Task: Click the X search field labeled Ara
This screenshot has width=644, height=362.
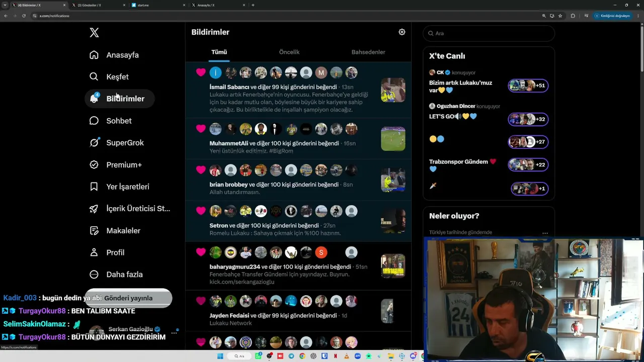Action: pos(489,33)
